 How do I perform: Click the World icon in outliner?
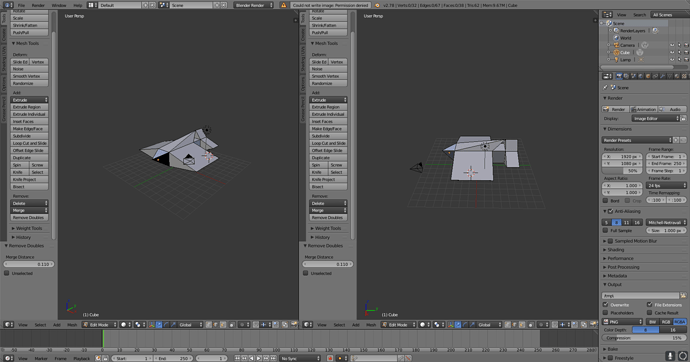[617, 38]
